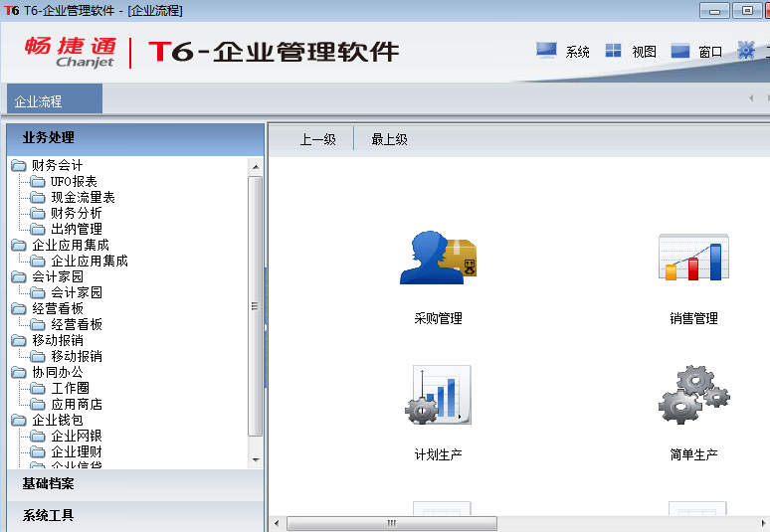
Task: Open the 销售管理 sales chart icon
Action: (x=693, y=258)
